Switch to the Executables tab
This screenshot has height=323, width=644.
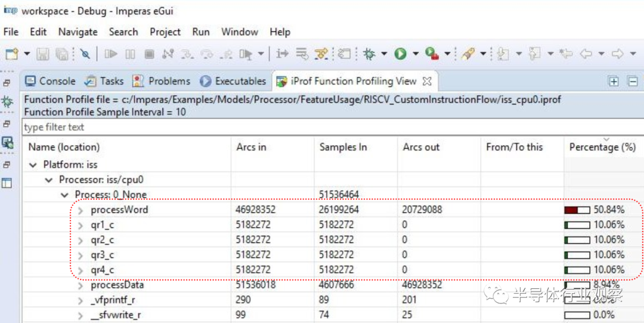(233, 81)
